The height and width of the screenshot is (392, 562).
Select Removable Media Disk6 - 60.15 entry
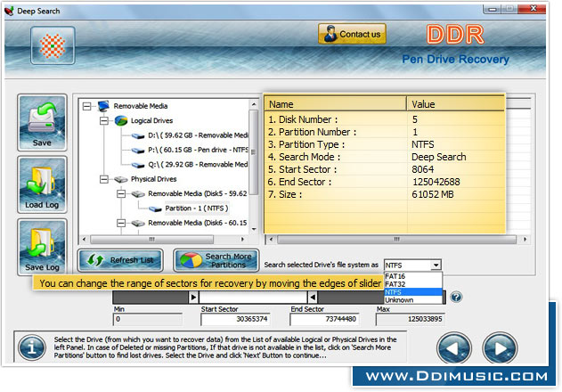(x=198, y=223)
